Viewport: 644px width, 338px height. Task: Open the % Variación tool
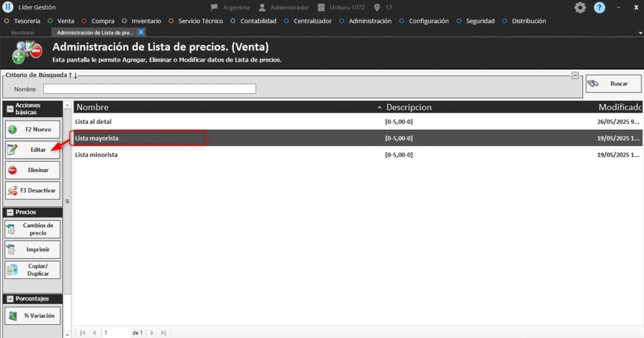tap(33, 315)
